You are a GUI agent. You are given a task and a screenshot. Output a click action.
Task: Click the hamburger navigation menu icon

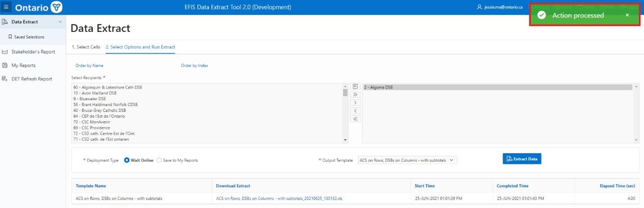click(x=6, y=7)
